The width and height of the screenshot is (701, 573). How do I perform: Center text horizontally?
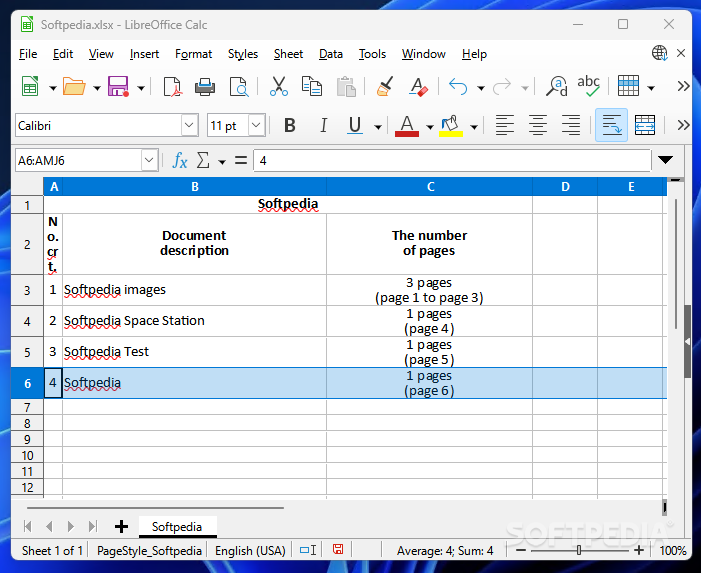tap(538, 125)
